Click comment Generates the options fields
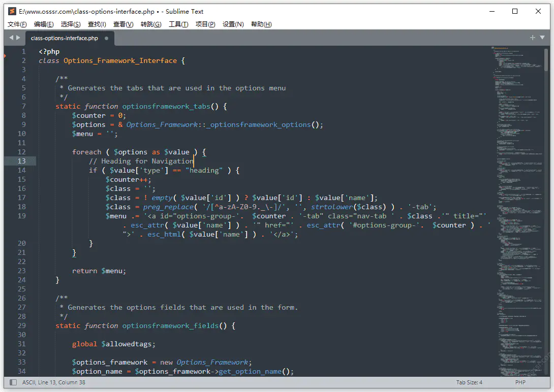 pyautogui.click(x=179, y=307)
